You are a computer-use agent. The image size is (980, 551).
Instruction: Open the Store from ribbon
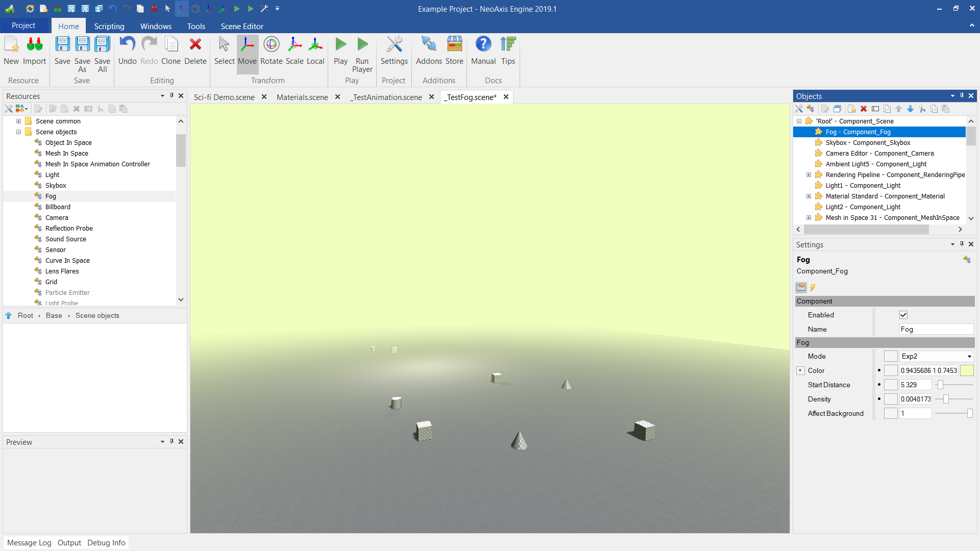click(x=454, y=51)
